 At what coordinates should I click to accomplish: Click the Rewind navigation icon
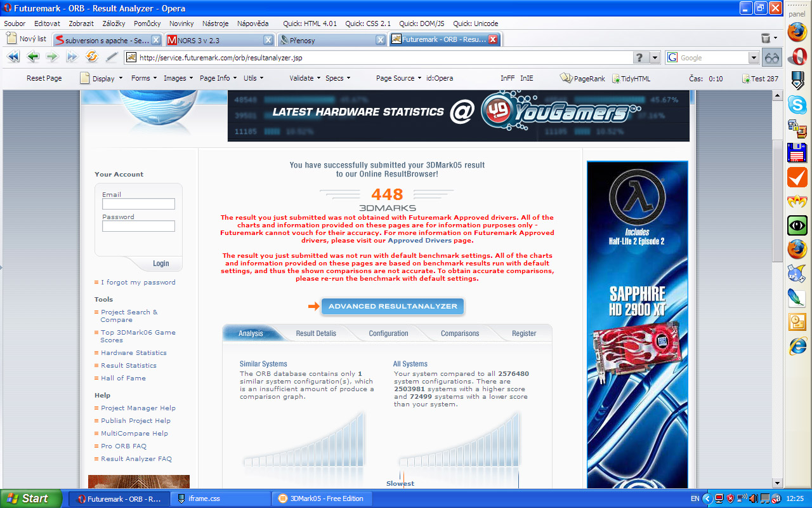click(13, 57)
